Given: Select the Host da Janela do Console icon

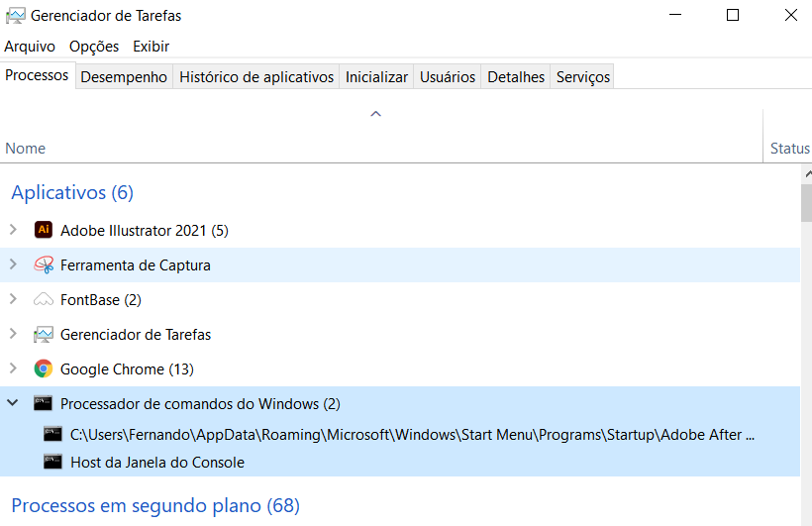Looking at the screenshot, I should click(x=52, y=462).
